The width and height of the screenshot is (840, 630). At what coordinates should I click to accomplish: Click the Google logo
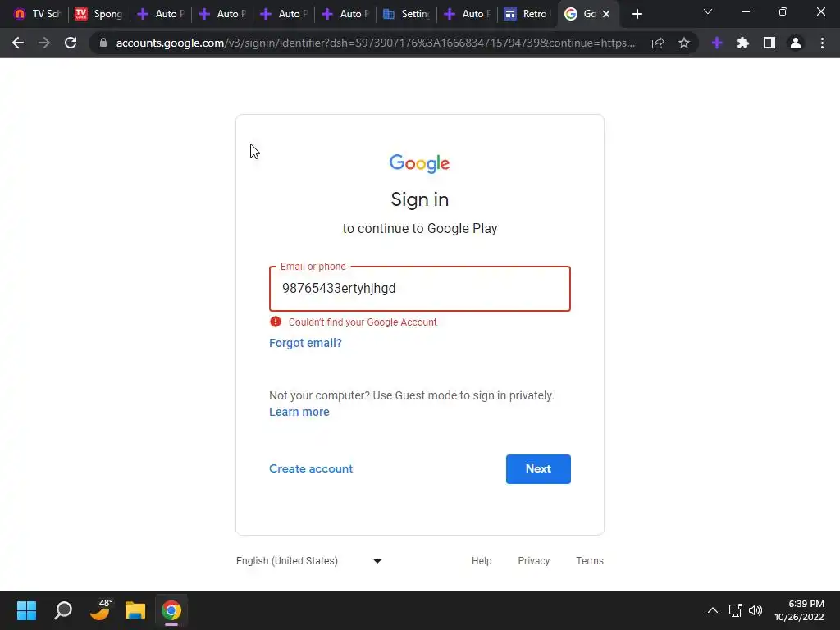pyautogui.click(x=419, y=163)
